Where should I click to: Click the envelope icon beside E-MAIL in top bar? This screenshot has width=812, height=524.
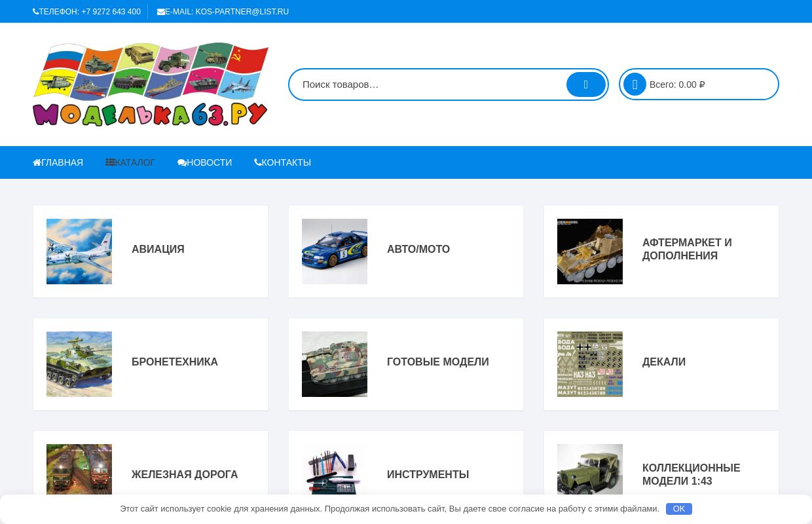click(x=161, y=12)
